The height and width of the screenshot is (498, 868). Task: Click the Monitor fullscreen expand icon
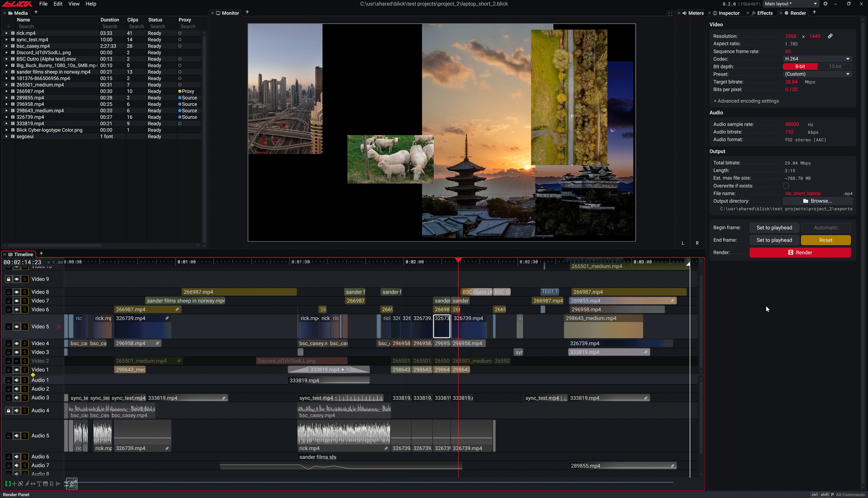coord(670,14)
